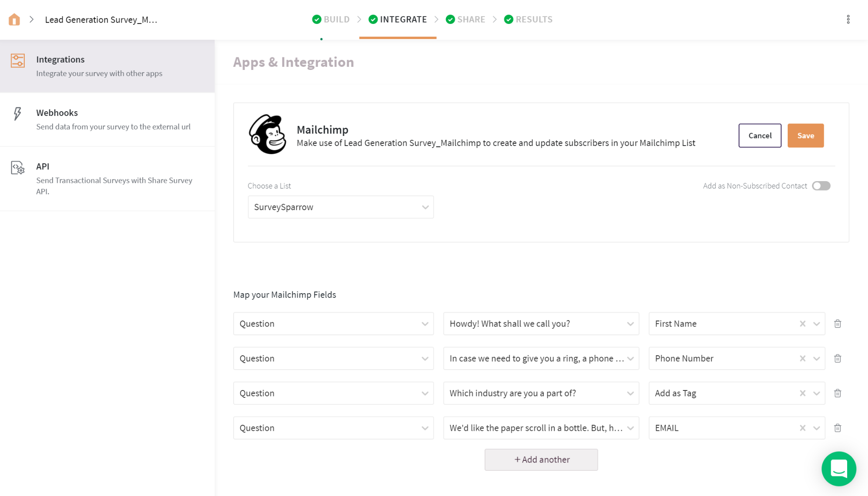Clear the First Name field selection
Screen dimensions: 868x496
tap(802, 324)
